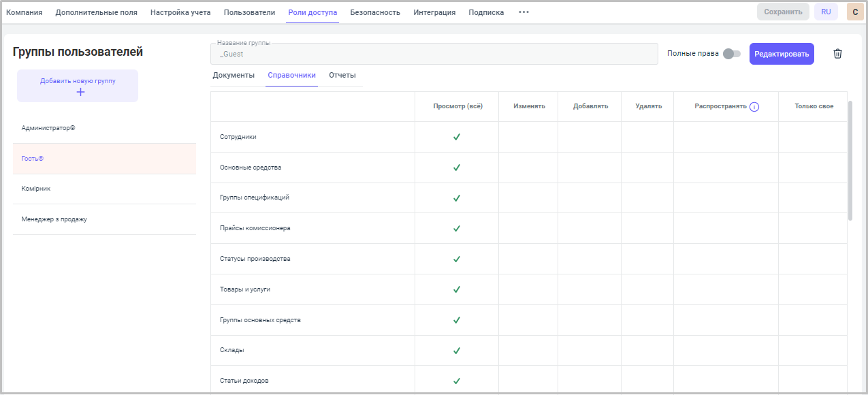Click the vertical scrollbar of permissions table
The image size is (868, 395).
tap(850, 161)
